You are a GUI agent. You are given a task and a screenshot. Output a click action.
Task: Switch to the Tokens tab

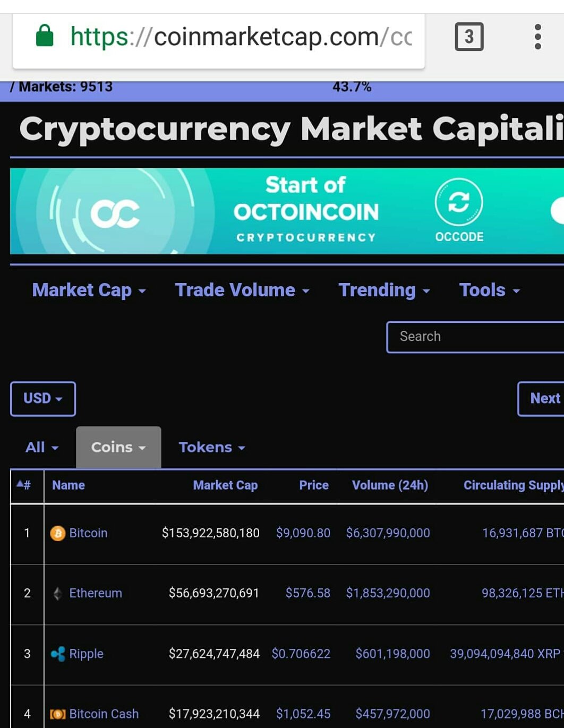[x=212, y=448]
